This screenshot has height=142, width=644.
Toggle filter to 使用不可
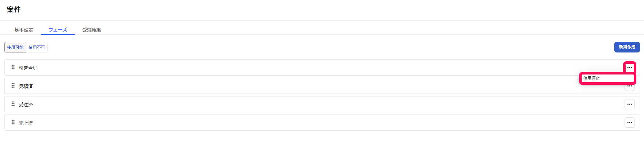tap(37, 47)
